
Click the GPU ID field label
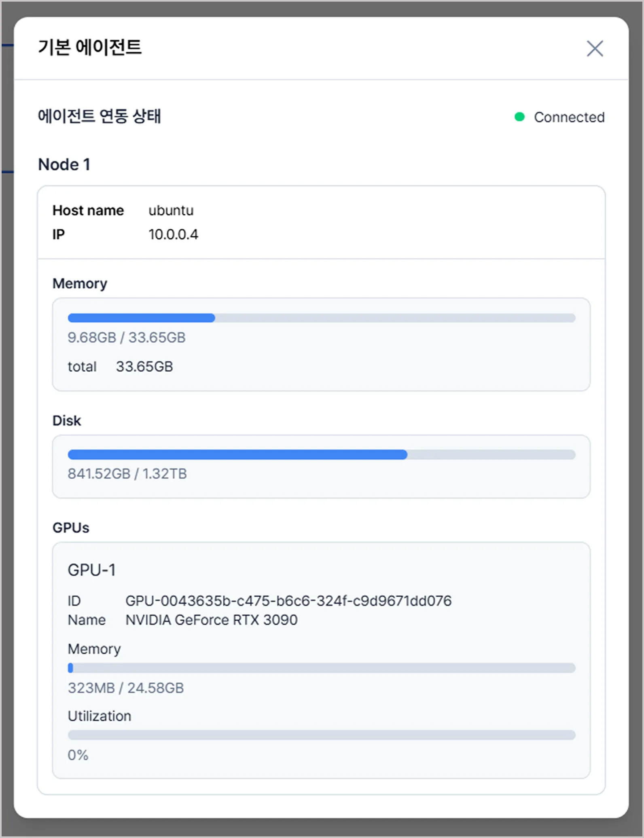(74, 601)
